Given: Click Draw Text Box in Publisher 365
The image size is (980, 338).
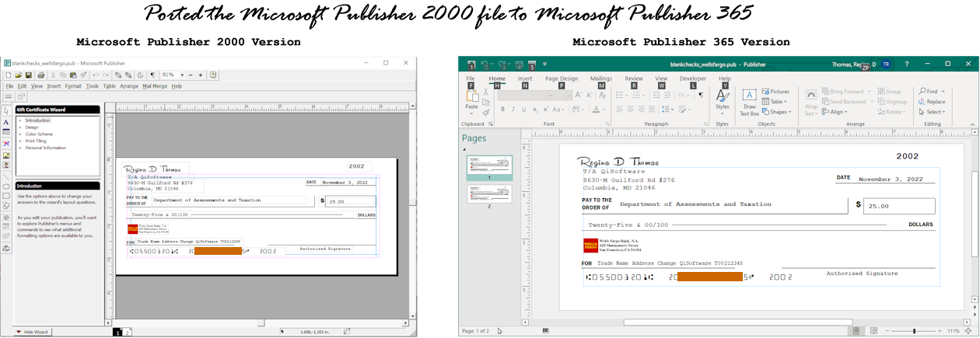Looking at the screenshot, I should click(749, 103).
